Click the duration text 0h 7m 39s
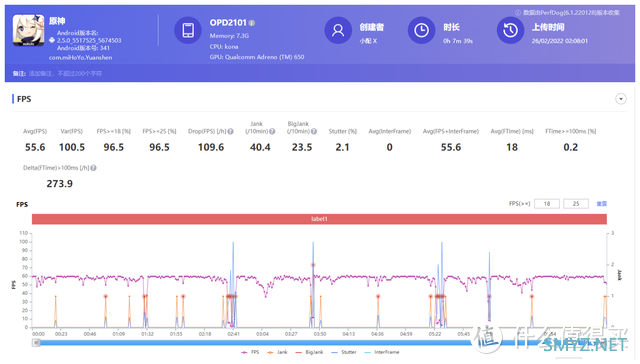This screenshot has height=364, width=640. click(458, 41)
